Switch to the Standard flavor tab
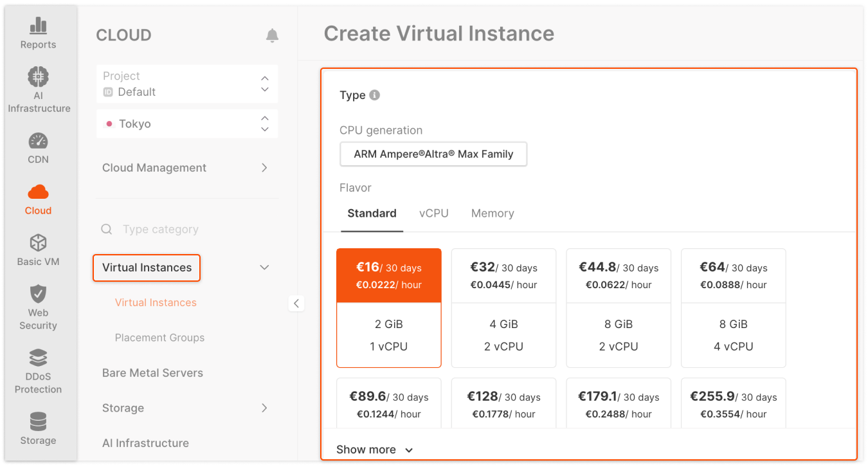 coord(372,214)
